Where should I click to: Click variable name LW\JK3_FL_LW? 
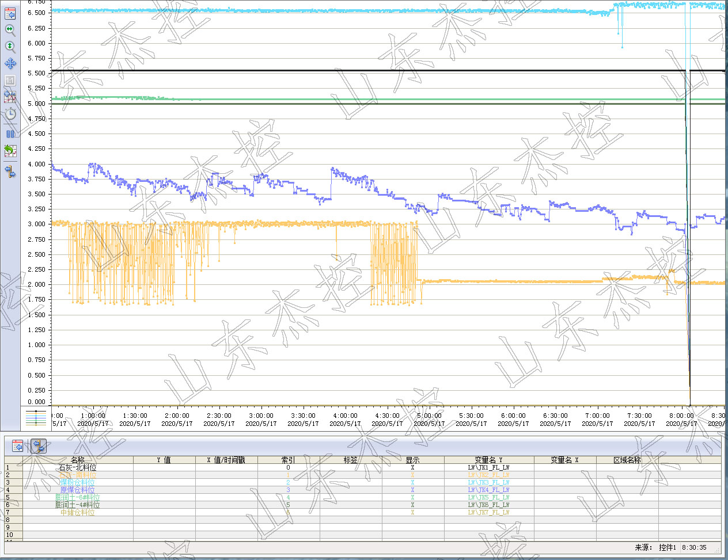tap(489, 482)
